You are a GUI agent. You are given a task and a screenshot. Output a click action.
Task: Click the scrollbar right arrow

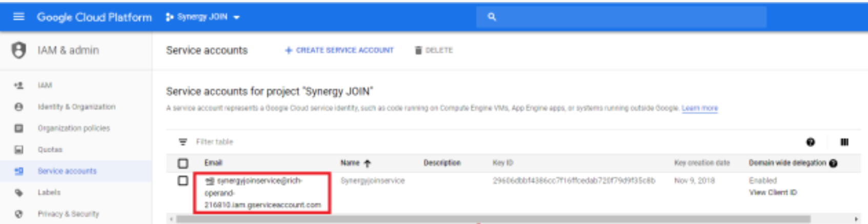pyautogui.click(x=856, y=219)
